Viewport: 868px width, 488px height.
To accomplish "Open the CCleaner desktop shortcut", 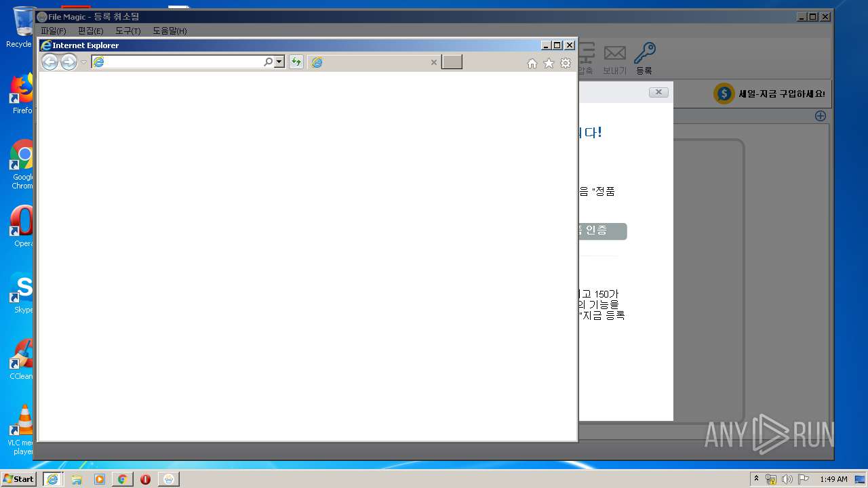I will 23,359.
